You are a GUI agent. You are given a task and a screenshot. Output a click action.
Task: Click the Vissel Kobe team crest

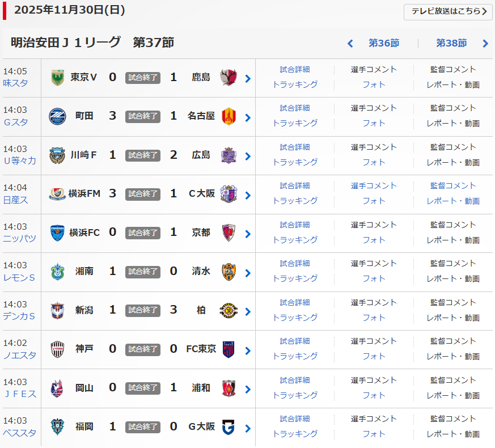point(57,349)
